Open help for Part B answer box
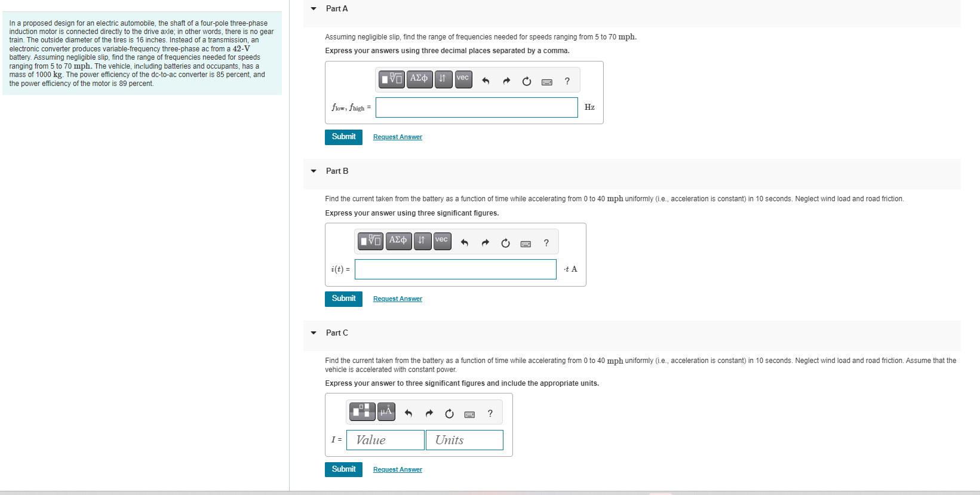The height and width of the screenshot is (495, 980). tap(546, 243)
